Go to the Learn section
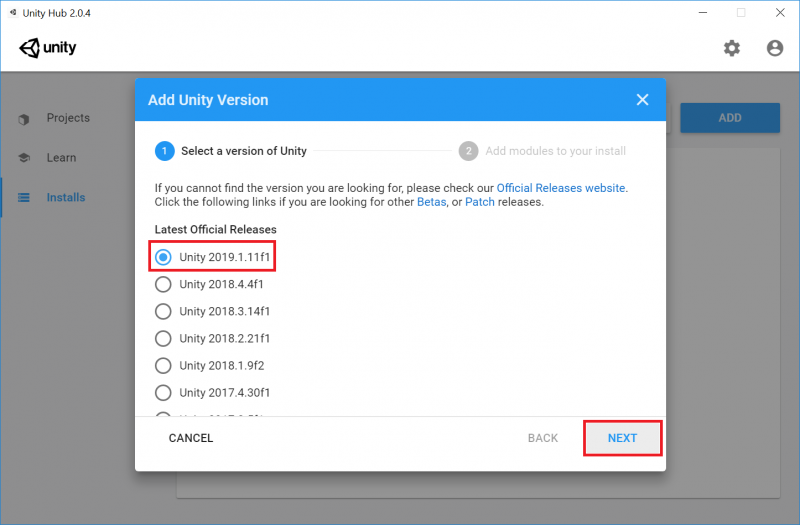This screenshot has width=800, height=525. [61, 158]
